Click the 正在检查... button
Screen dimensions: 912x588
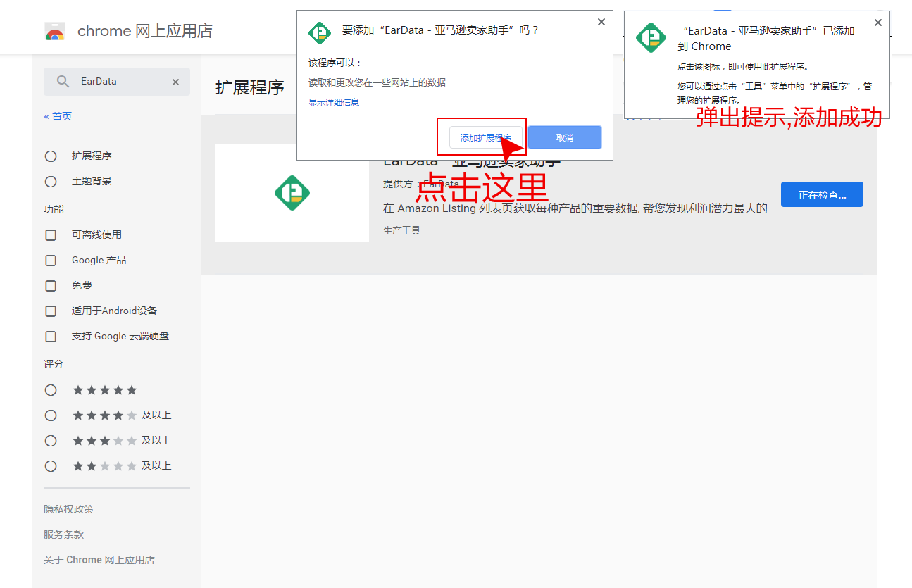tap(822, 195)
